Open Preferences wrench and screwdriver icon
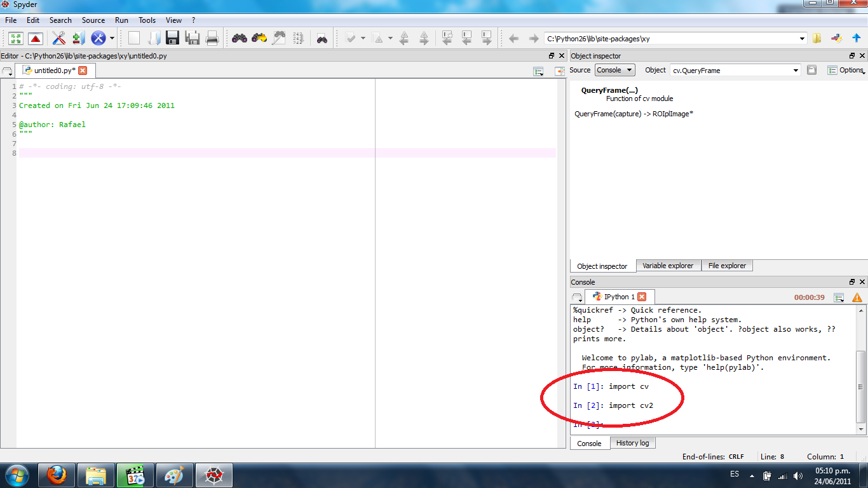This screenshot has height=488, width=868. pyautogui.click(x=59, y=38)
